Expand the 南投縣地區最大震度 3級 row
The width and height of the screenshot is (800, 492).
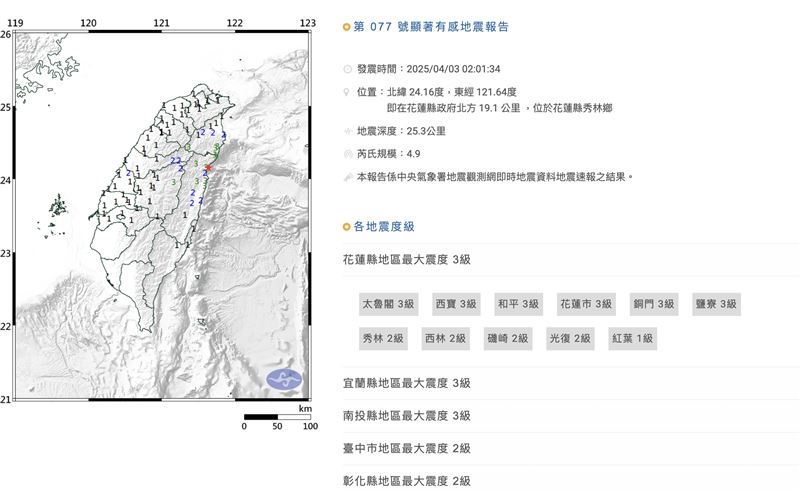click(x=571, y=416)
